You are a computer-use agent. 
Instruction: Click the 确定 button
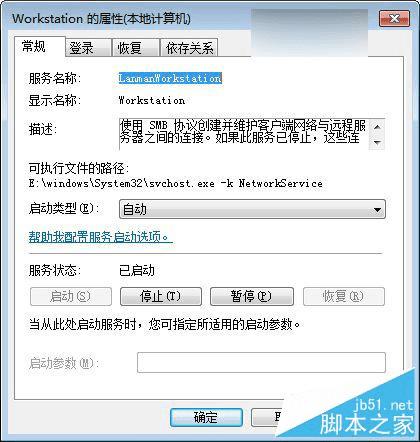(x=206, y=417)
